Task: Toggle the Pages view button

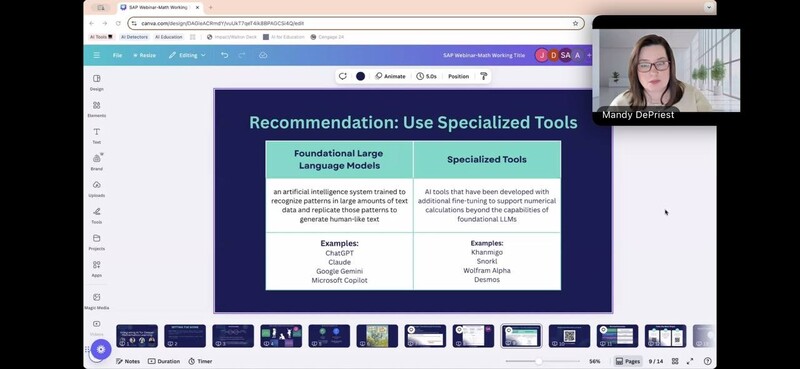Action: [628, 361]
